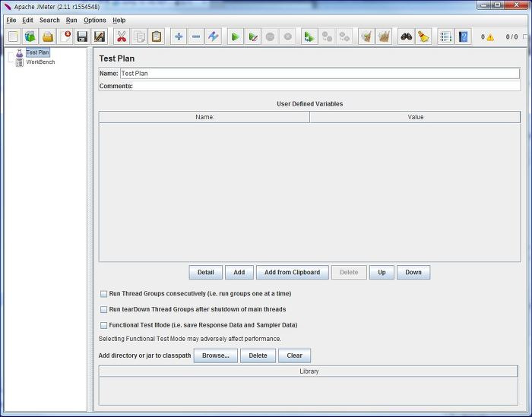Image resolution: width=532 pixels, height=417 pixels.
Task: Click the Save floppy disk icon
Action: 82,36
